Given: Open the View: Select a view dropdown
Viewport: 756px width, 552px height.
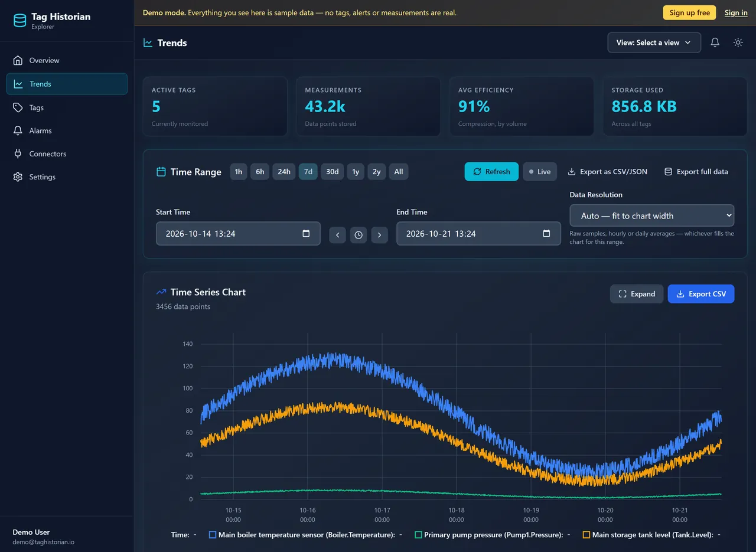Looking at the screenshot, I should 654,43.
